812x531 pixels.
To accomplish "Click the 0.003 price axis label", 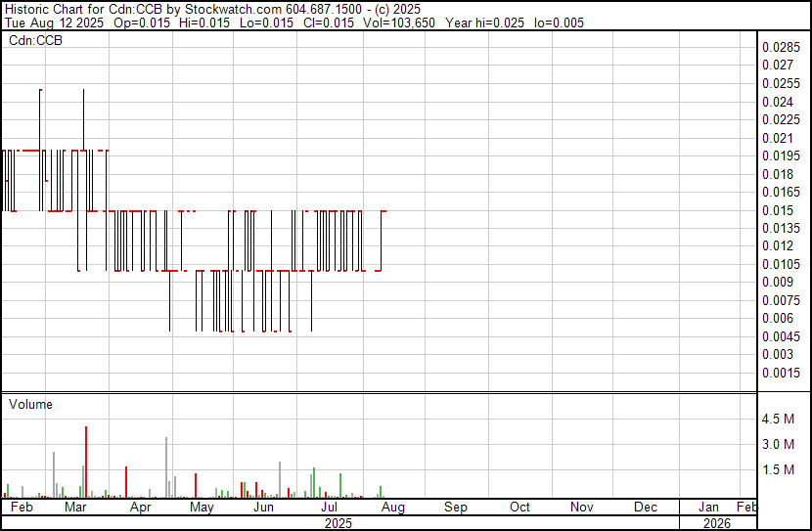I will [778, 355].
